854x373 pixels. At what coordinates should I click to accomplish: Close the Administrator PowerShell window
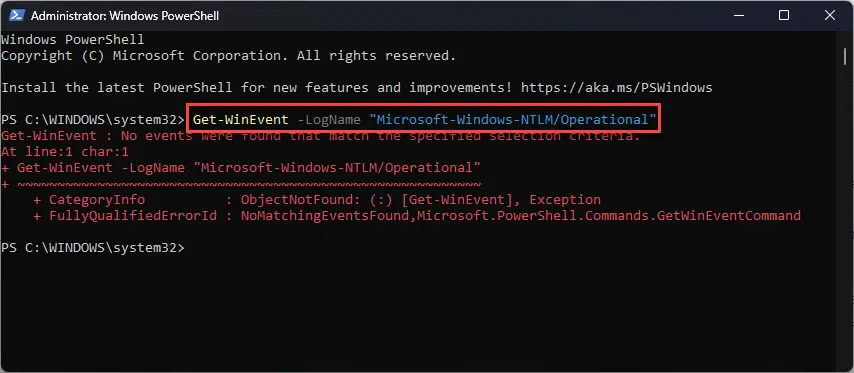coord(829,15)
